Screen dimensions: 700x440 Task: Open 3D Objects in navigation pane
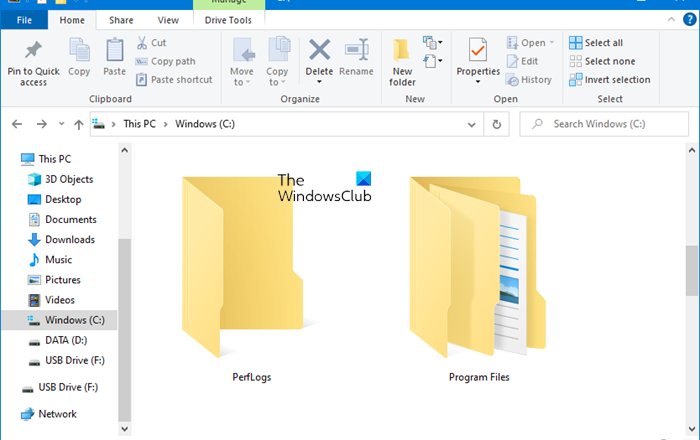point(60,179)
